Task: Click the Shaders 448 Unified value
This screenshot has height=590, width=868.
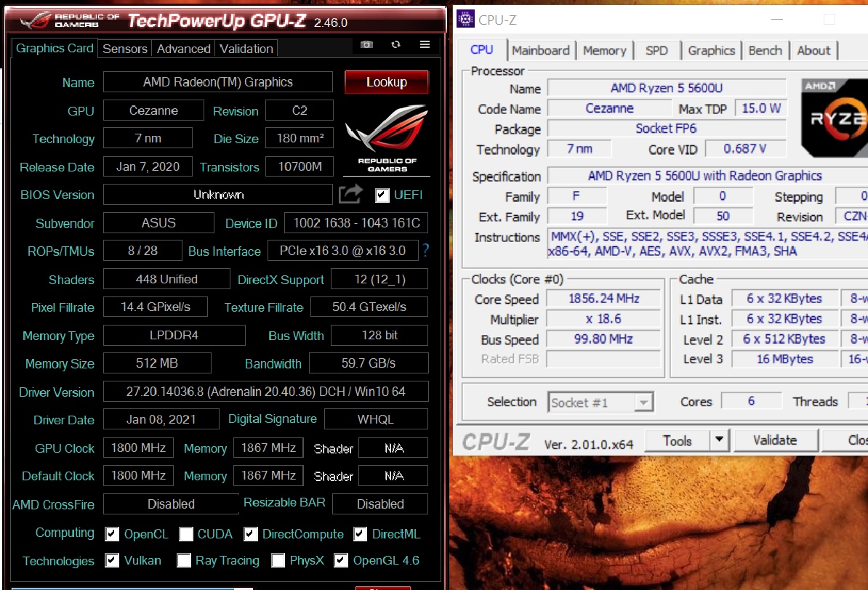Action: [x=166, y=279]
